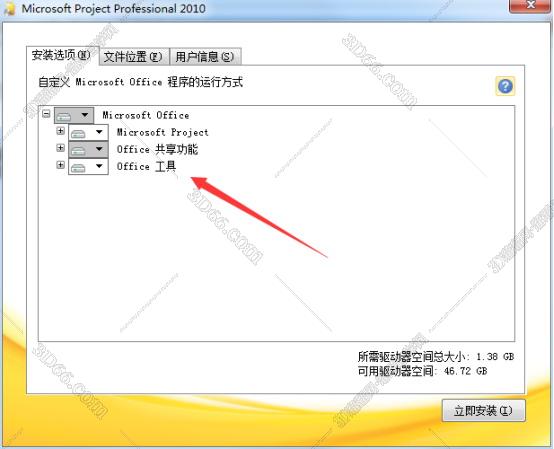Viewport: 554px width, 449px height.
Task: Switch to the 安装选项 tab
Action: pyautogui.click(x=62, y=55)
